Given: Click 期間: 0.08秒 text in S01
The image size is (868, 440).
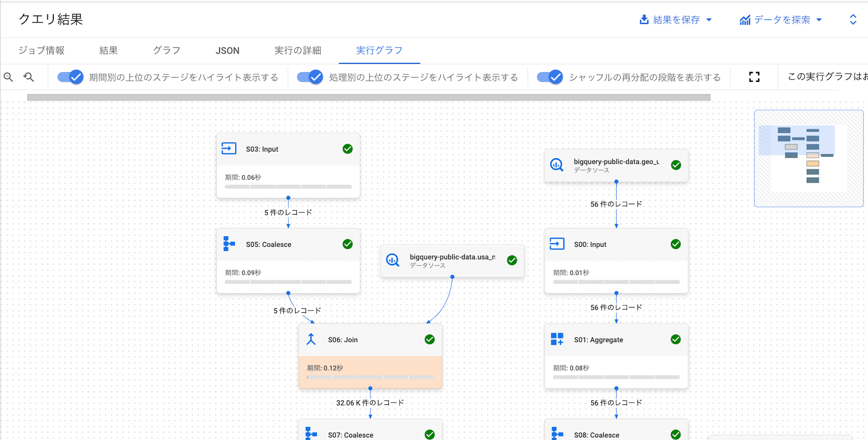Looking at the screenshot, I should pos(571,368).
